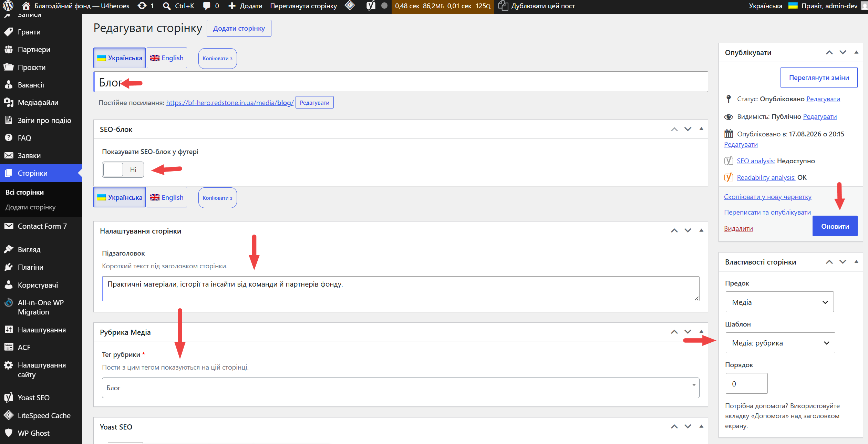Expand the Тег рубрики select field
The height and width of the screenshot is (444, 868).
401,388
